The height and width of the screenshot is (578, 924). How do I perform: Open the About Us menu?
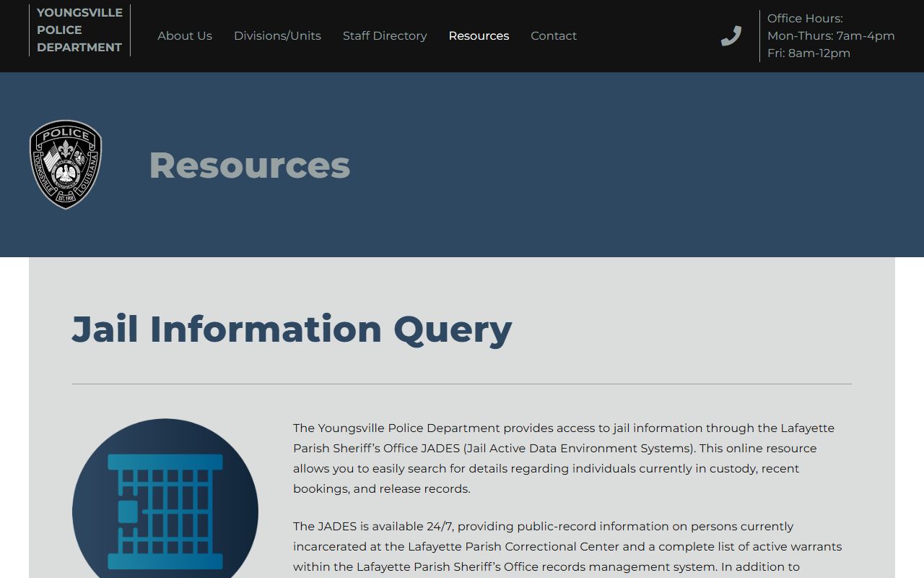tap(185, 36)
